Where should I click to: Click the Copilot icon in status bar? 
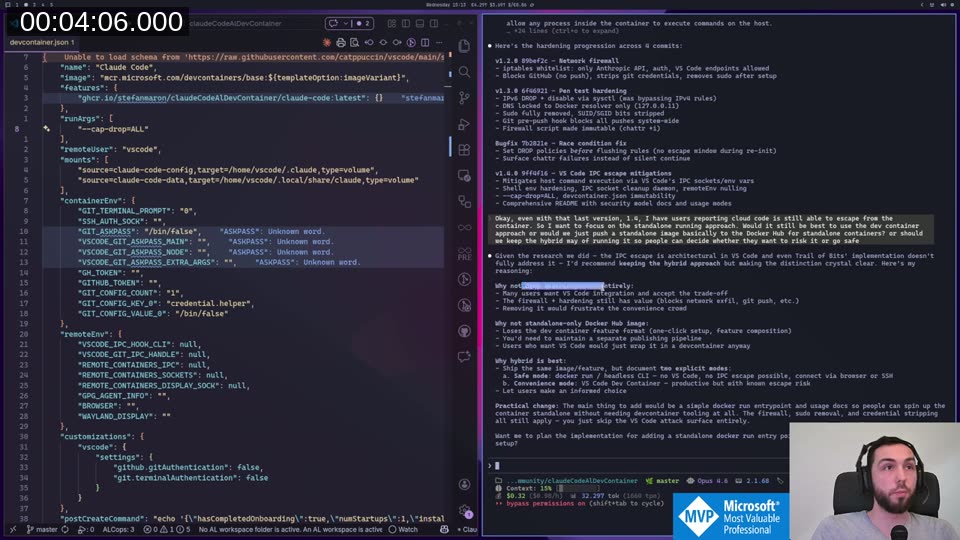[444, 530]
